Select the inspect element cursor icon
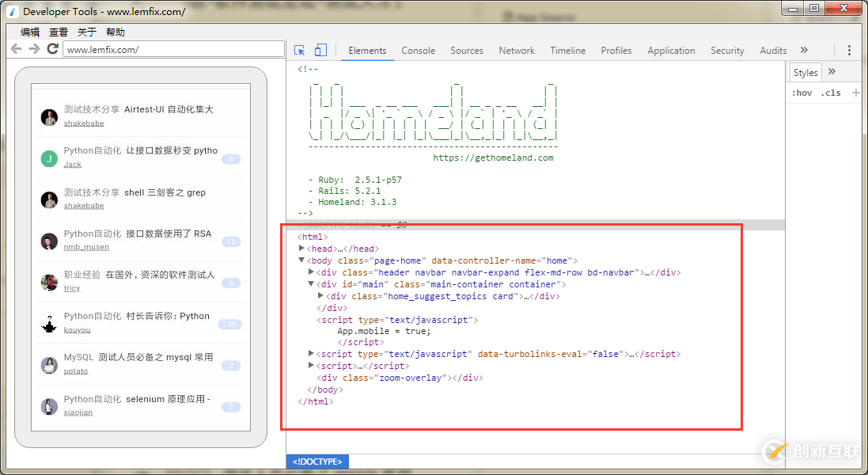 pyautogui.click(x=299, y=49)
